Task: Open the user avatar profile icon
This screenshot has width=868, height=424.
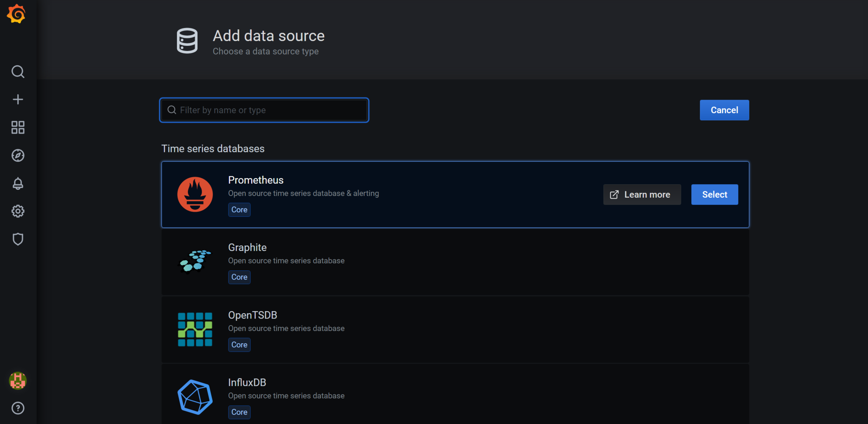Action: pos(18,380)
